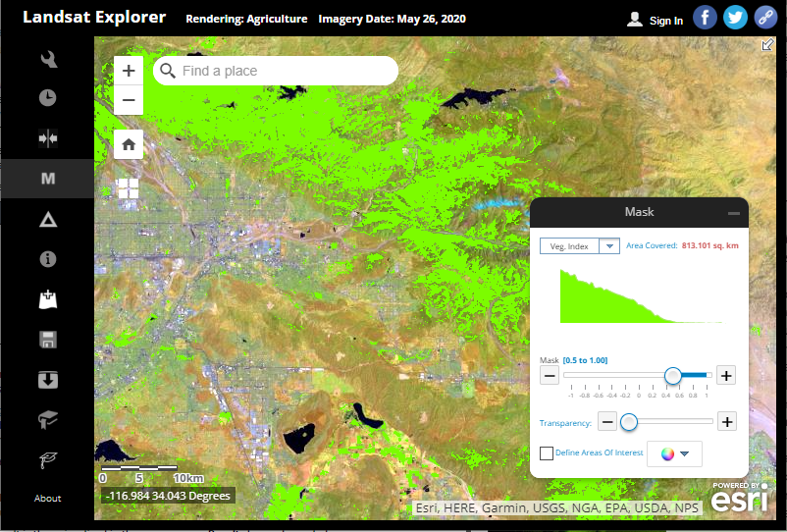787x532 pixels.
Task: Click the Imagery Date May 26, 2020 text
Action: [x=392, y=19]
